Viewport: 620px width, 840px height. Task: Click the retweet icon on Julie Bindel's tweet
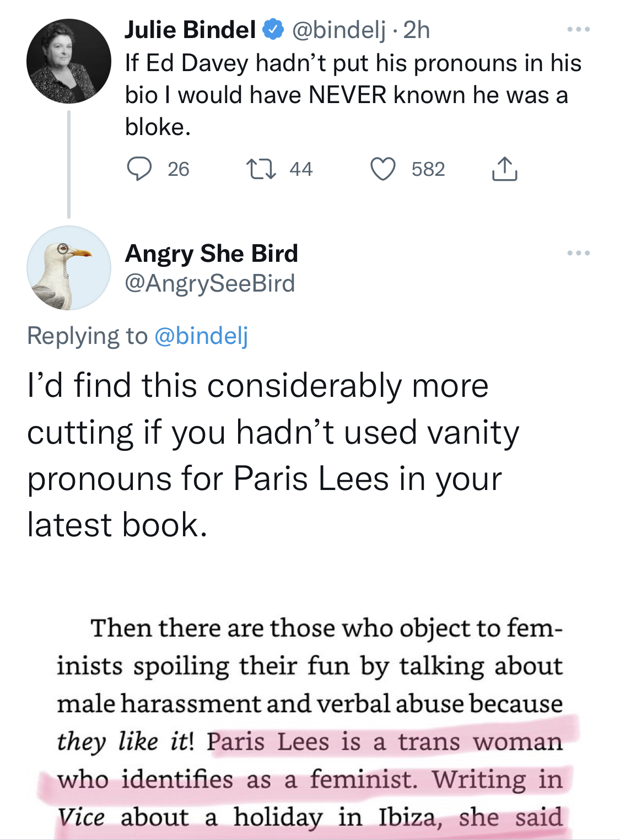point(261,169)
